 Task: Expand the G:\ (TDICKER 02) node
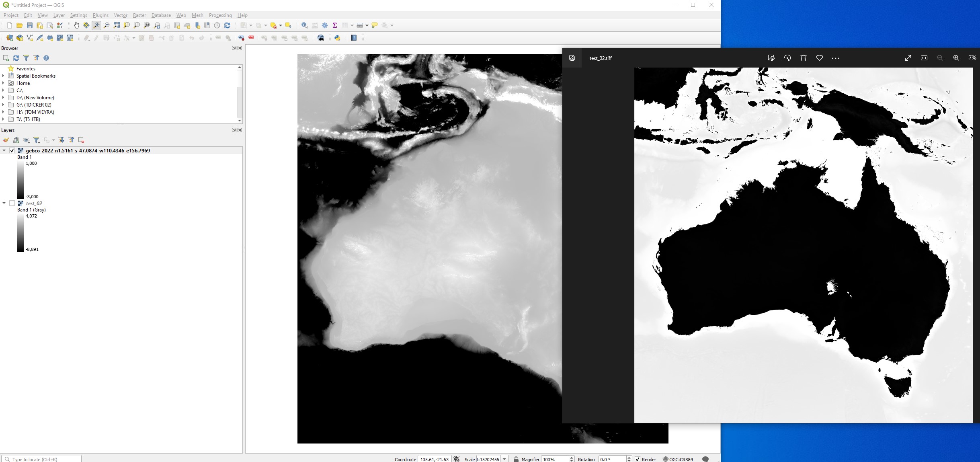pyautogui.click(x=3, y=105)
